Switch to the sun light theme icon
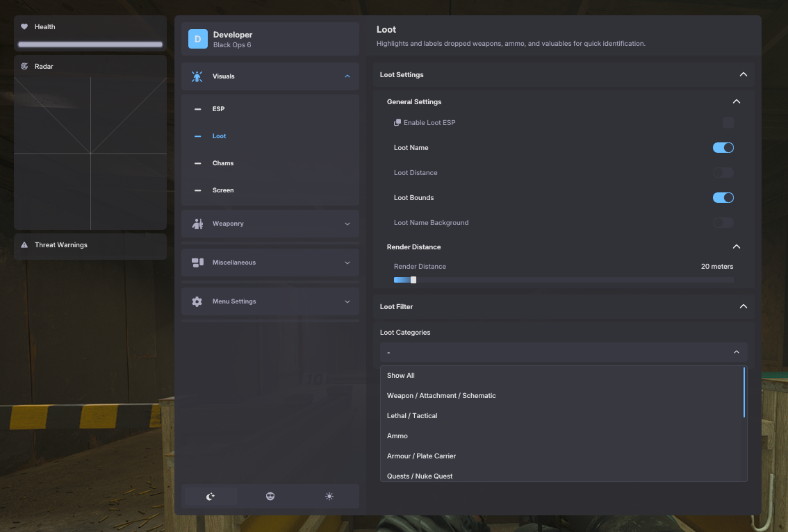Screen dimensions: 788x532 329,496
